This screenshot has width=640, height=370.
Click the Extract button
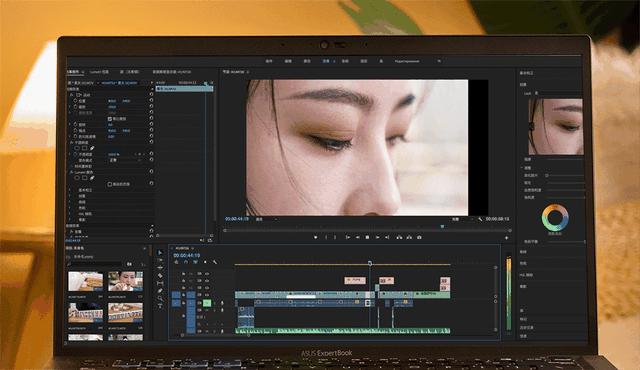(x=409, y=237)
